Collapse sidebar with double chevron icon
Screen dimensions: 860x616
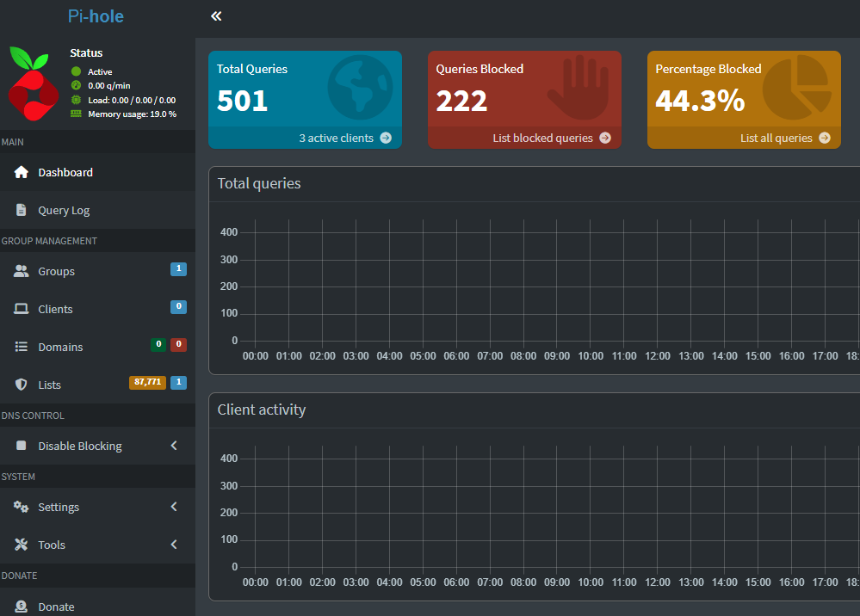click(x=216, y=16)
